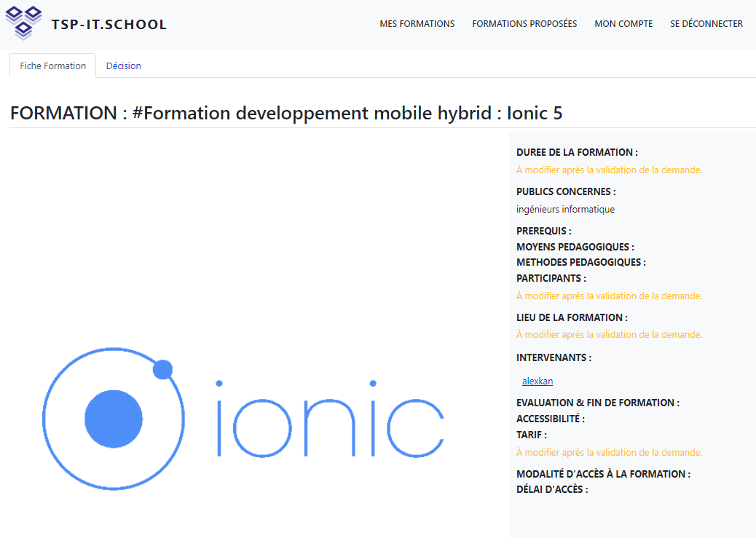Switch to the Décision tab
This screenshot has width=756, height=538.
123,66
